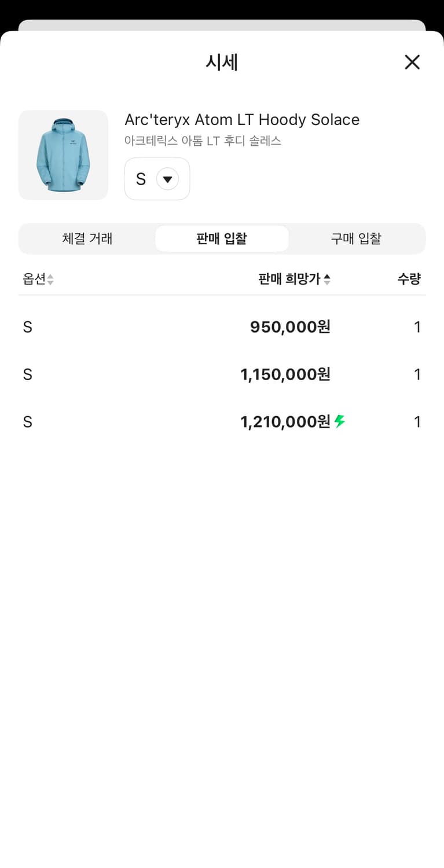Tap the 시세 sheet title

click(222, 62)
